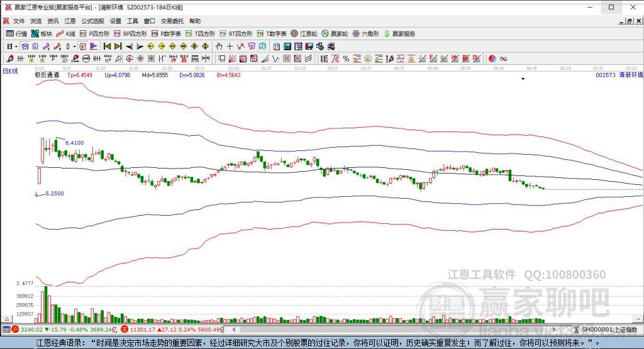Click the 11301.17 index status value
Screen dimensions: 644x349
click(143, 330)
